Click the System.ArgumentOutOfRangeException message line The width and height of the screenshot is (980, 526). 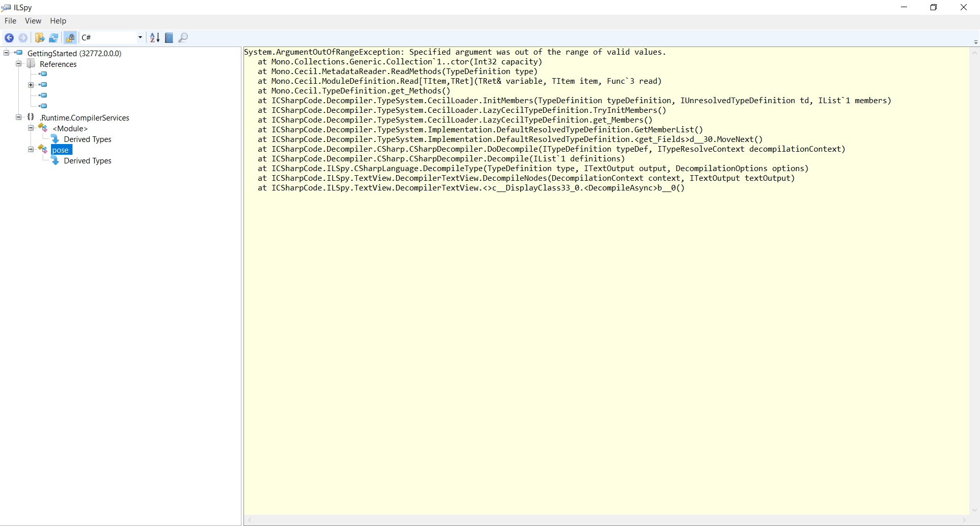coord(455,52)
